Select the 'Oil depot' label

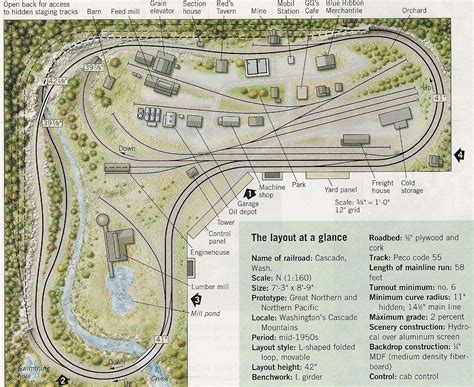(x=243, y=212)
